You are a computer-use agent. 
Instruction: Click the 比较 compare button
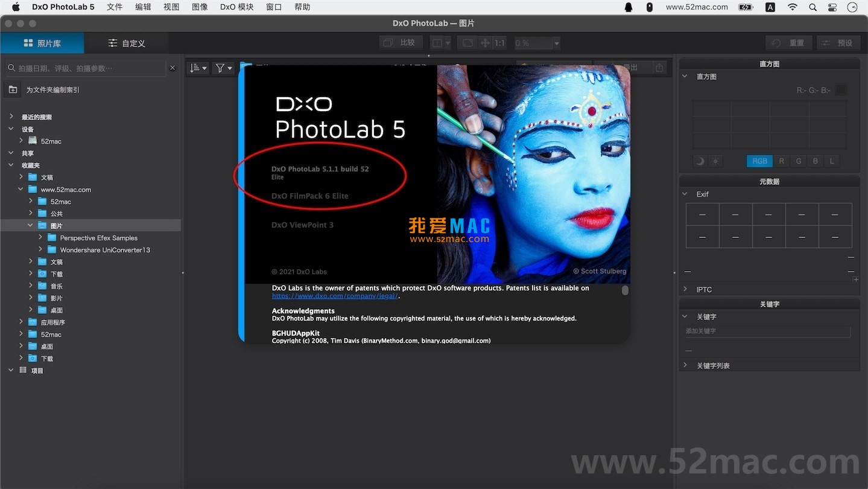coord(401,43)
